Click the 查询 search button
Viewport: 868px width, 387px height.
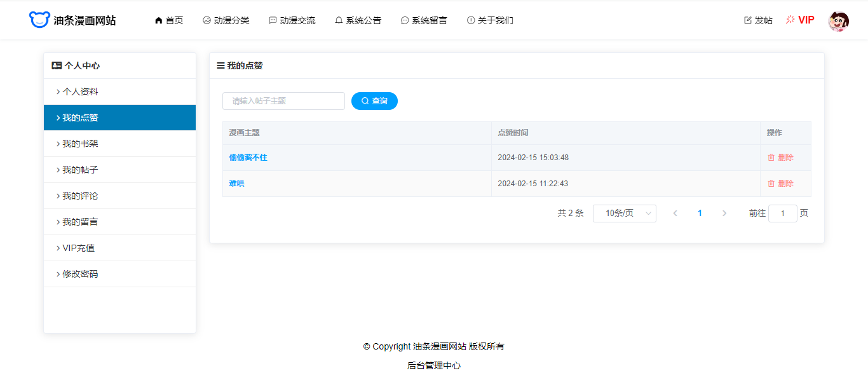coord(374,101)
